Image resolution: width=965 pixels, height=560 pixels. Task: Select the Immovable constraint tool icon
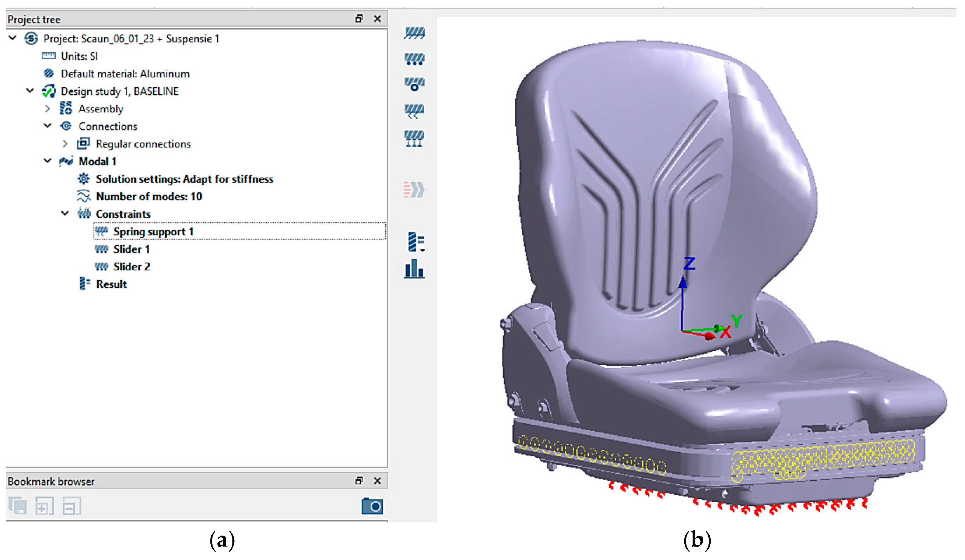click(x=414, y=33)
